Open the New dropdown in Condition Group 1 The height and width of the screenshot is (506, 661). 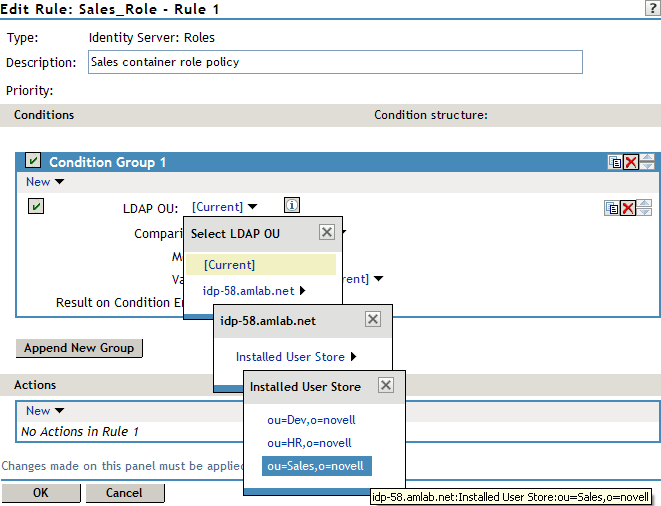[44, 182]
